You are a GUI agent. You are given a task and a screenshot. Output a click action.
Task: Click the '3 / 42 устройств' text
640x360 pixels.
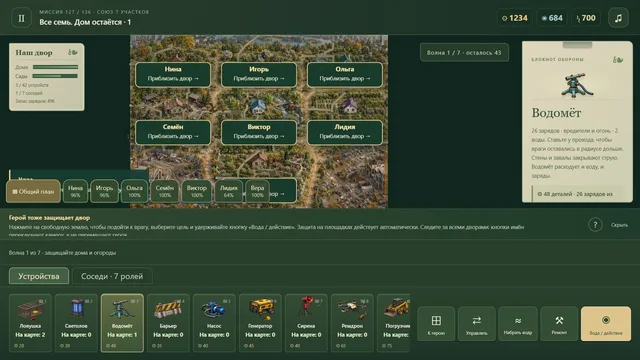click(32, 85)
